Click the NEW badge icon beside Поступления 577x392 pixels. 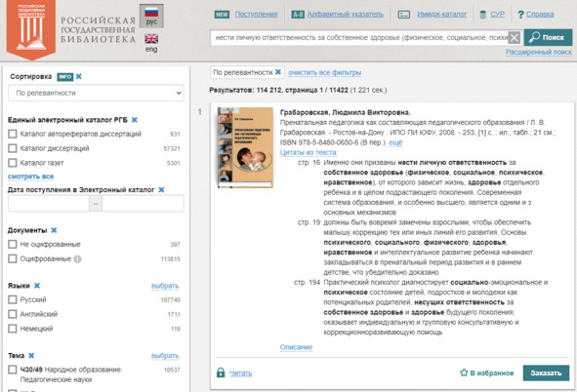tap(222, 15)
